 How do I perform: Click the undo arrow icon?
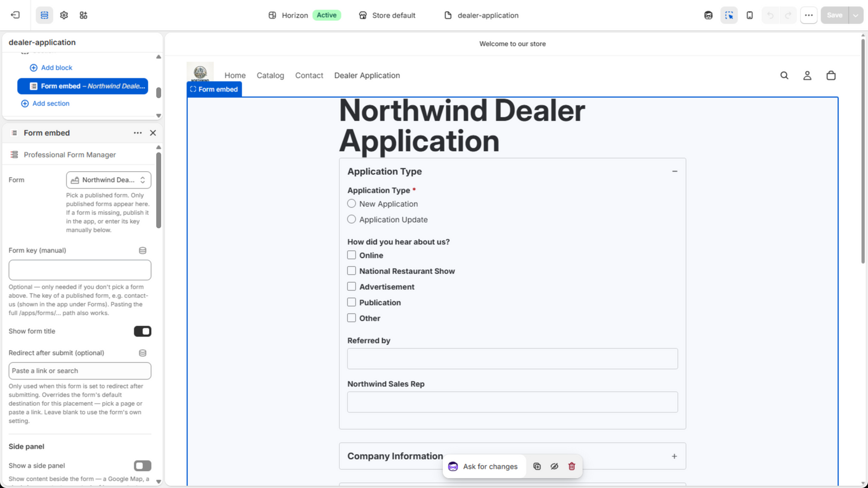tap(770, 15)
